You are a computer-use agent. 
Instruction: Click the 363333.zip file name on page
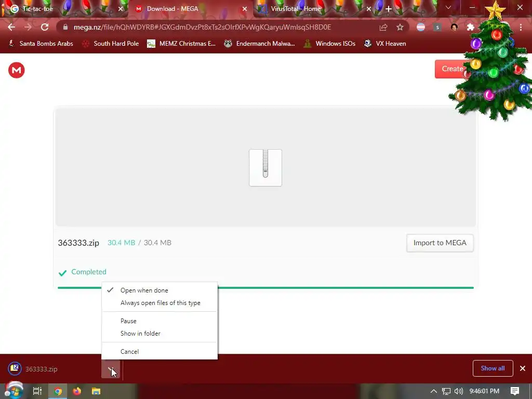click(78, 243)
